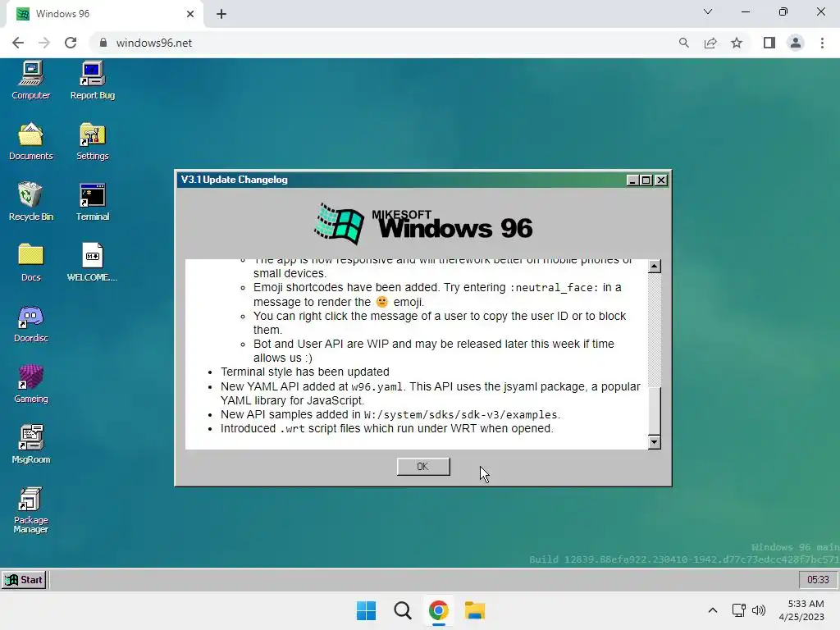The width and height of the screenshot is (840, 630).
Task: Open the Chrome profile avatar
Action: tap(796, 43)
